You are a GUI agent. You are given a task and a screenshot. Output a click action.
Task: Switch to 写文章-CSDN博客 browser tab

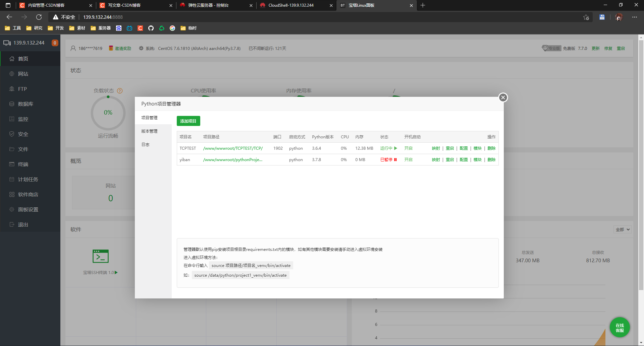point(136,5)
